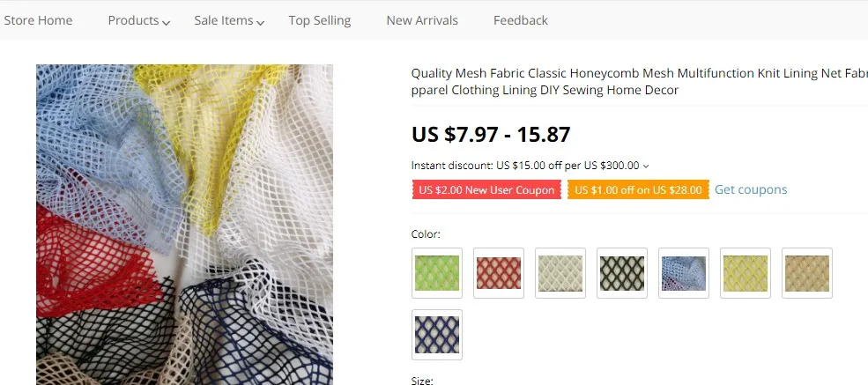The height and width of the screenshot is (385, 868).
Task: Click the Get coupons link
Action: coord(751,189)
